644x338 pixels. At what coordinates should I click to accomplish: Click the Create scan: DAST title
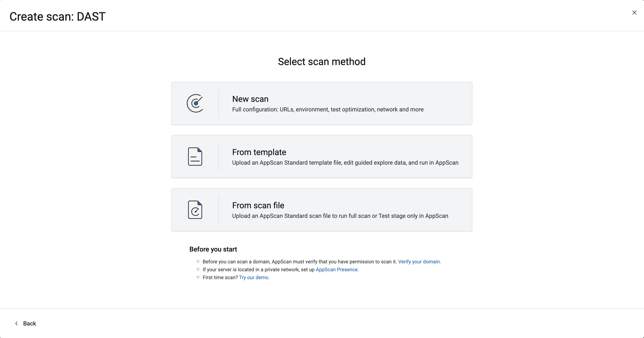pyautogui.click(x=58, y=16)
